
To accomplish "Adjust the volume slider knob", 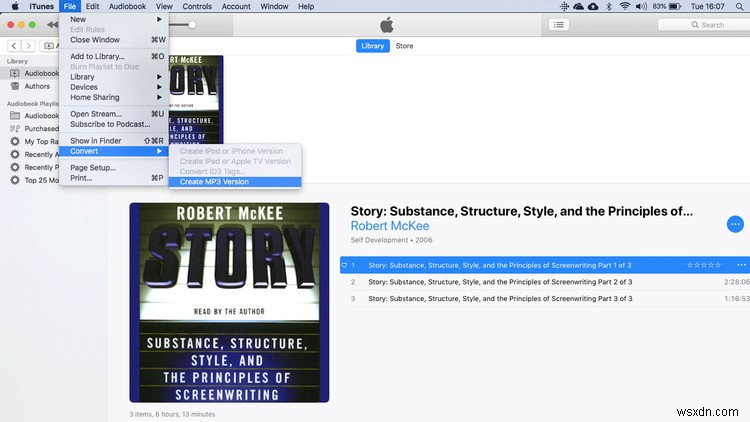I will [x=192, y=24].
